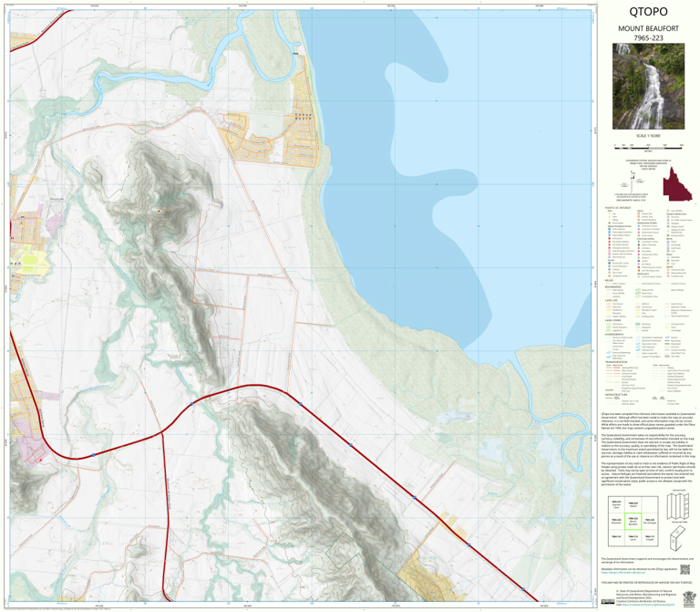
Task: Click the horizontal folds map illustration
Action: pyautogui.click(x=678, y=505)
